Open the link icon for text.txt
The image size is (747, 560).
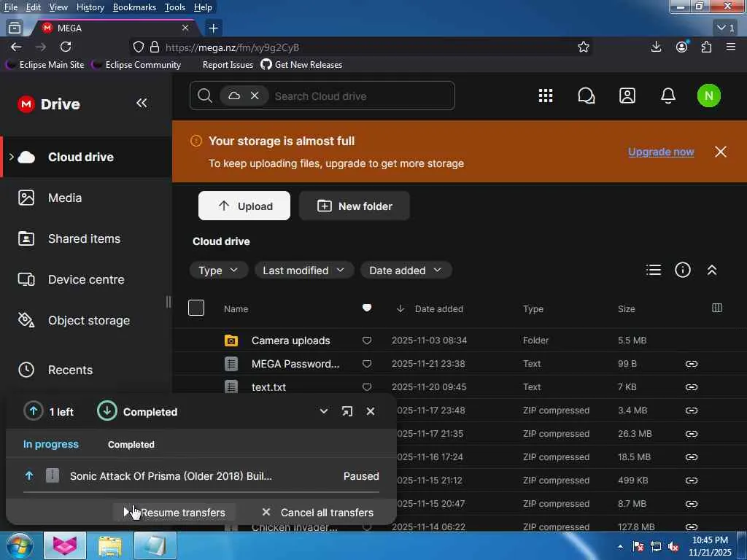(692, 387)
